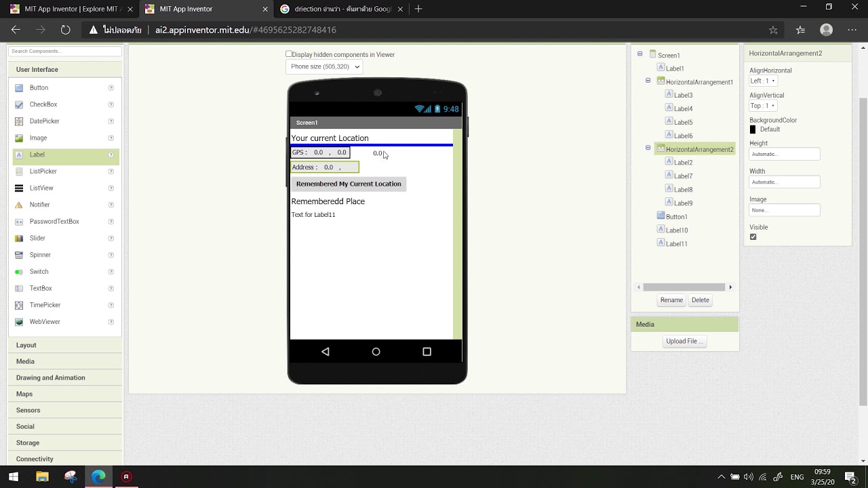Expand the Connectivity palette section
The height and width of the screenshot is (488, 868).
coord(65,459)
